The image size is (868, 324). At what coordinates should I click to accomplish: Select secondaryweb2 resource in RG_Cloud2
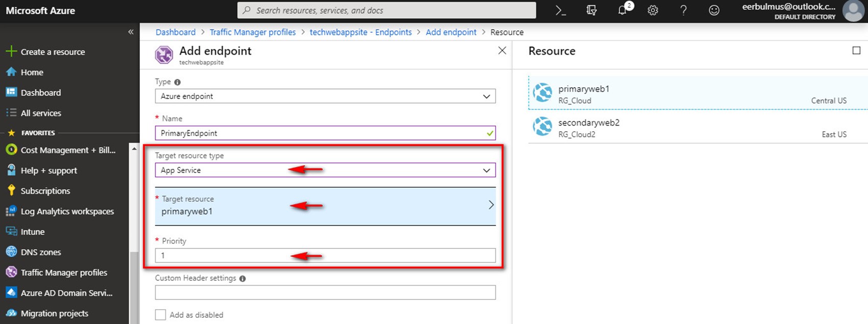697,127
